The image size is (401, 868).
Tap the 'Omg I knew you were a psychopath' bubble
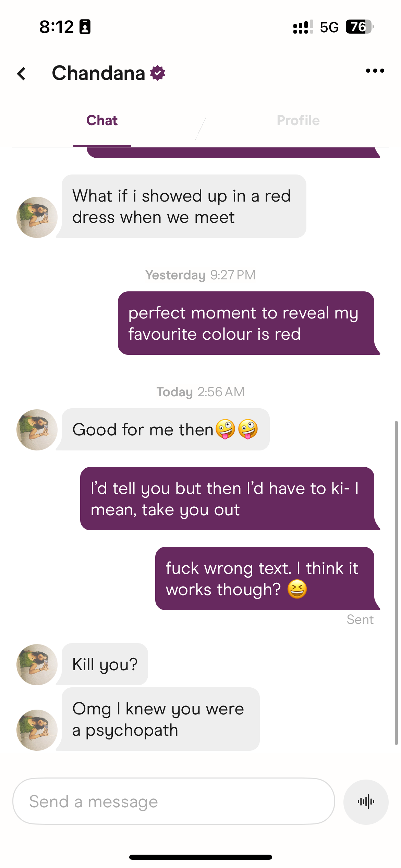(x=160, y=719)
